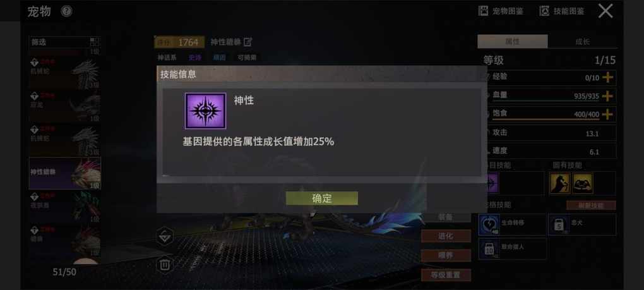The image size is (644, 290).
Task: Select the 生命转移 heart skill icon
Action: (489, 225)
